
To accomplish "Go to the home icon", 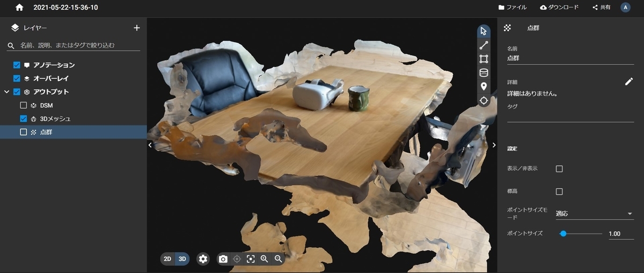I will [19, 8].
